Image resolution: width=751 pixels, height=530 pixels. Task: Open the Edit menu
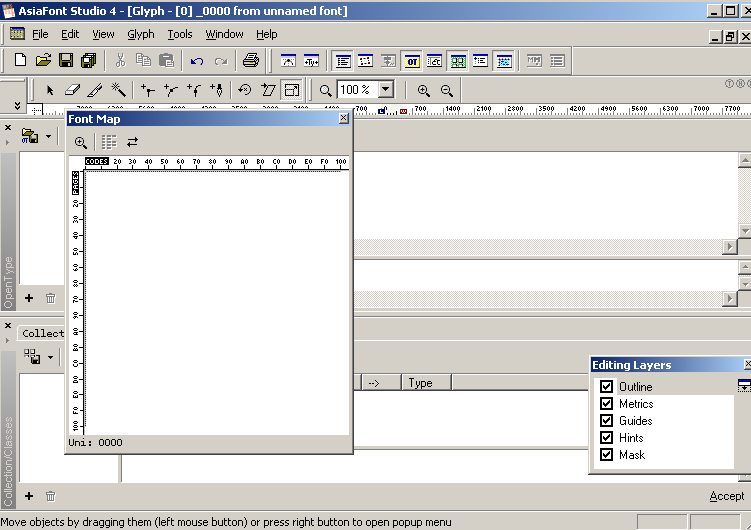70,34
